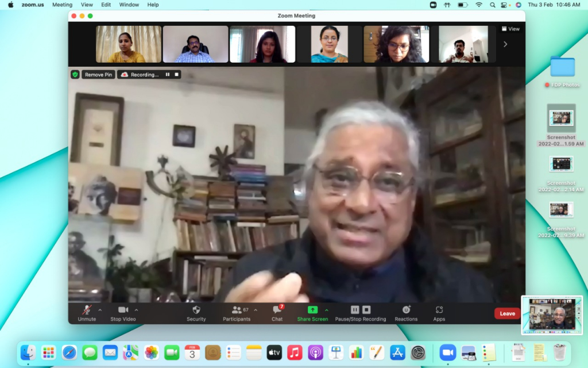Screen dimensions: 588x368
Task: Show next participants in the gallery strip
Action: point(505,44)
